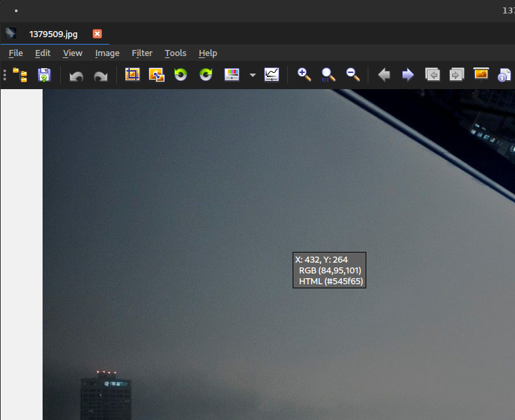Rotate image counter-clockwise
This screenshot has width=515, height=420.
(180, 75)
